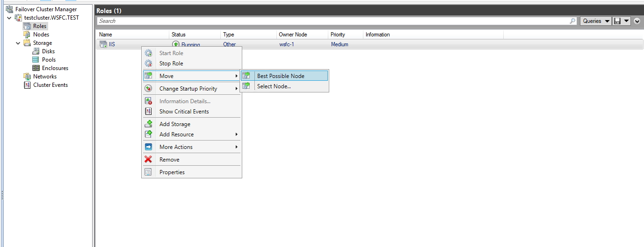Click the IIS role icon in list
Viewport: 644px width, 247px height.
click(x=103, y=45)
